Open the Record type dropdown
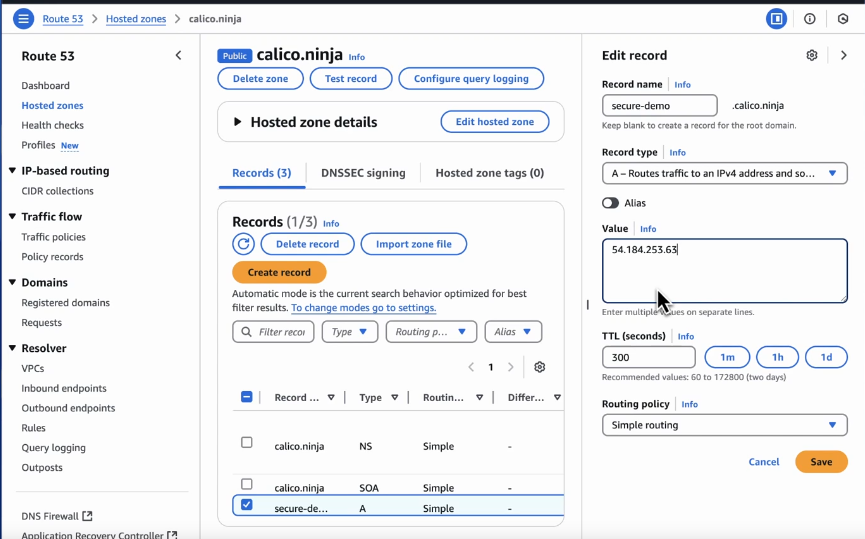 point(724,173)
